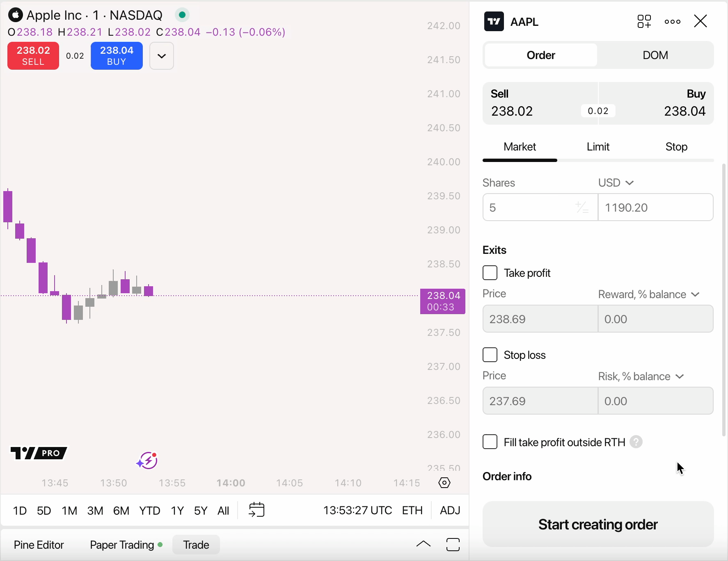Open the Risk, % balance dropdown
The image size is (728, 561).
tap(641, 376)
